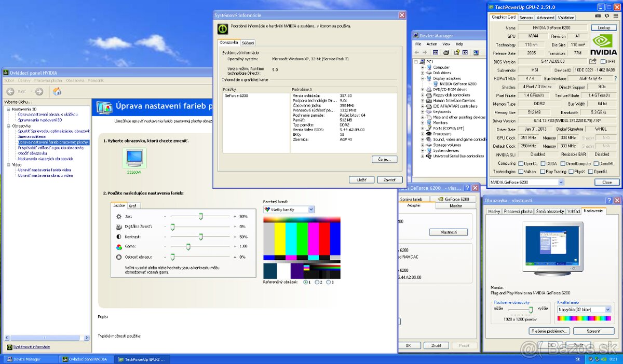
Task: Expand the Monitors node in Device Manager
Action: tap(423, 122)
